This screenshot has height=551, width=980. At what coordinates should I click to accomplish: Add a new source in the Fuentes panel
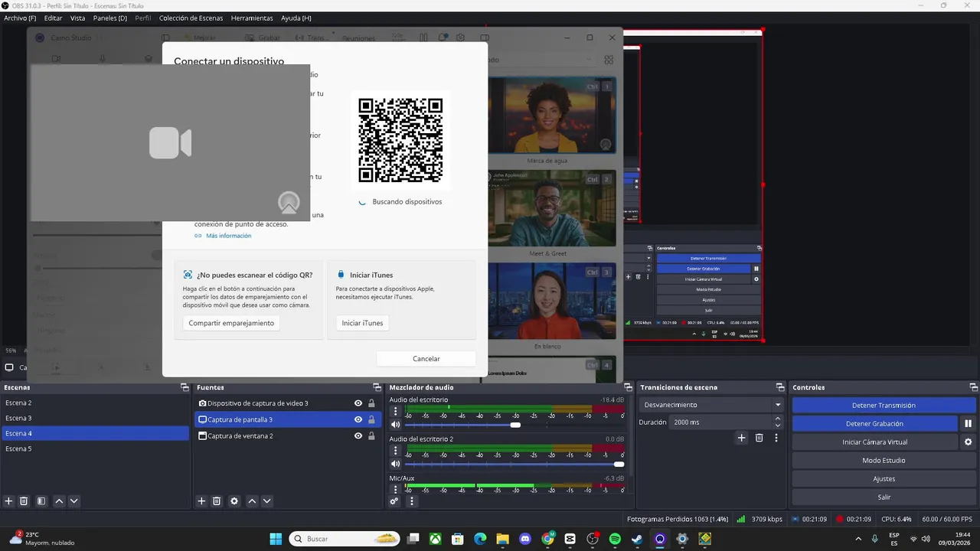tap(201, 501)
